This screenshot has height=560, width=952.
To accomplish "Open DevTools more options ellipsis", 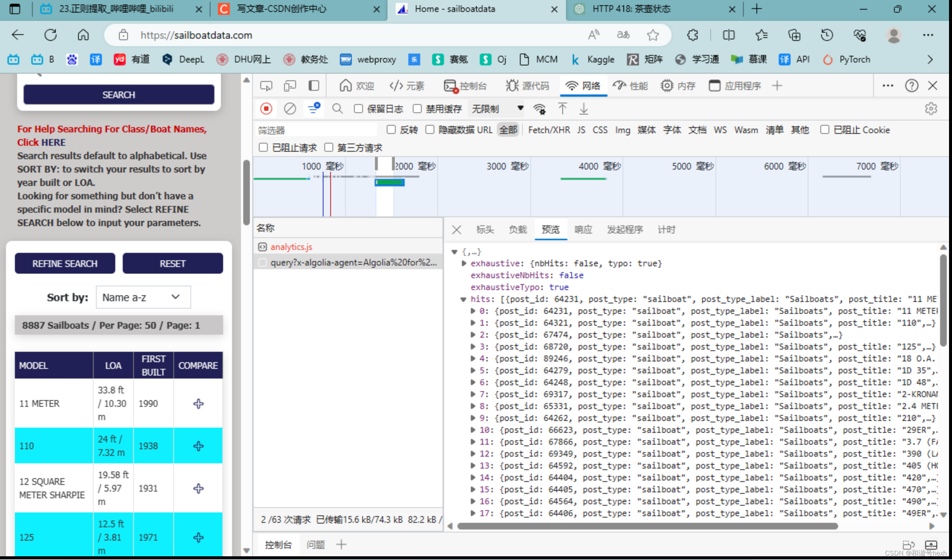I will point(888,86).
